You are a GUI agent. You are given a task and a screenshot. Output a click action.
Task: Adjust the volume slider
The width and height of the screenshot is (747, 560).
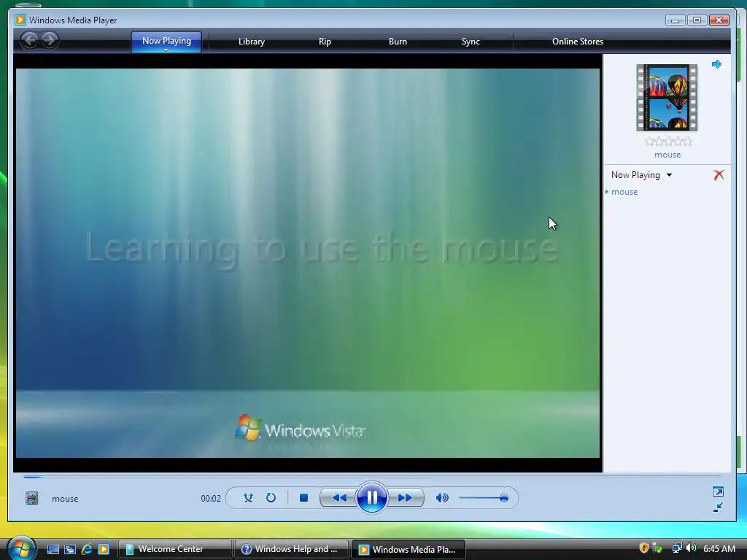coord(484,498)
